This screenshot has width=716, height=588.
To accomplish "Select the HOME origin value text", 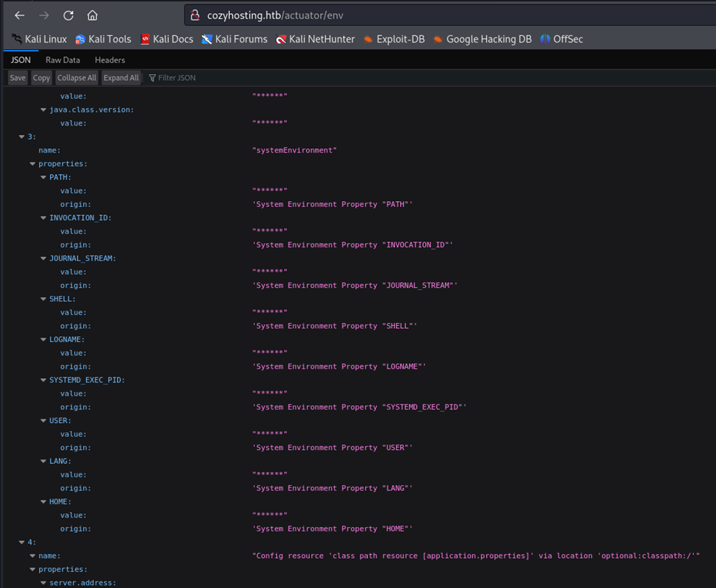I will (x=333, y=529).
